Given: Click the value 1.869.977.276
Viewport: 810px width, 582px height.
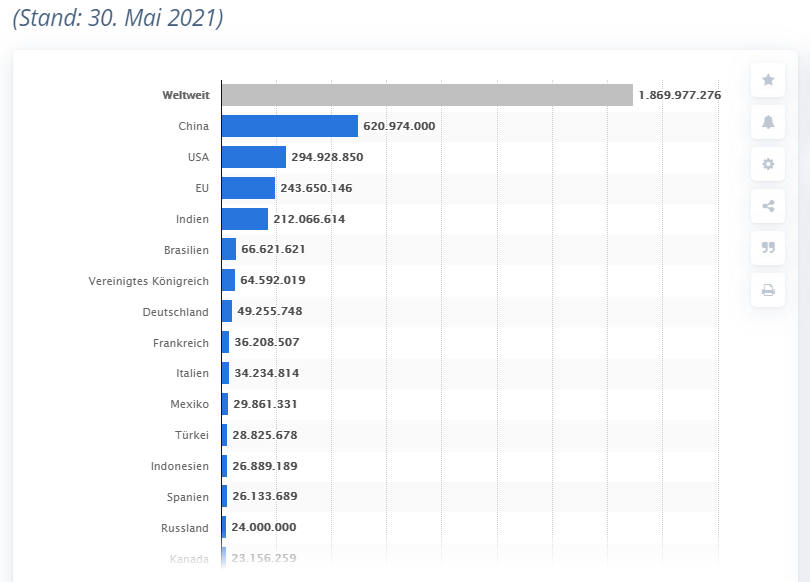Looking at the screenshot, I should [x=679, y=95].
